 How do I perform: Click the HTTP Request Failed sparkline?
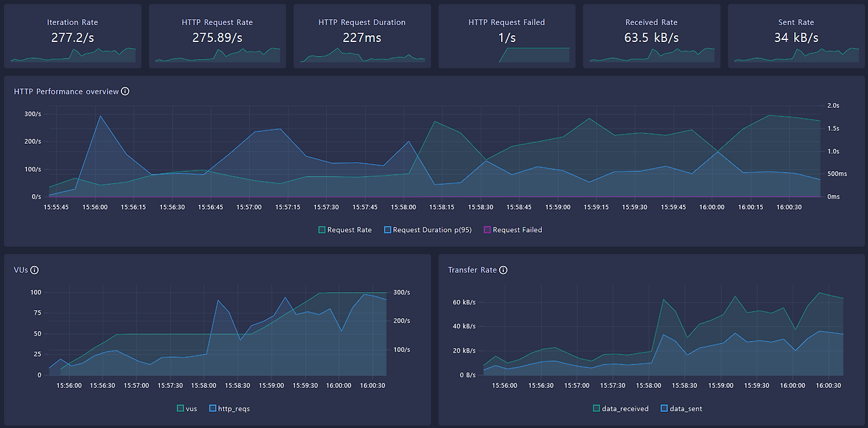[x=534, y=55]
